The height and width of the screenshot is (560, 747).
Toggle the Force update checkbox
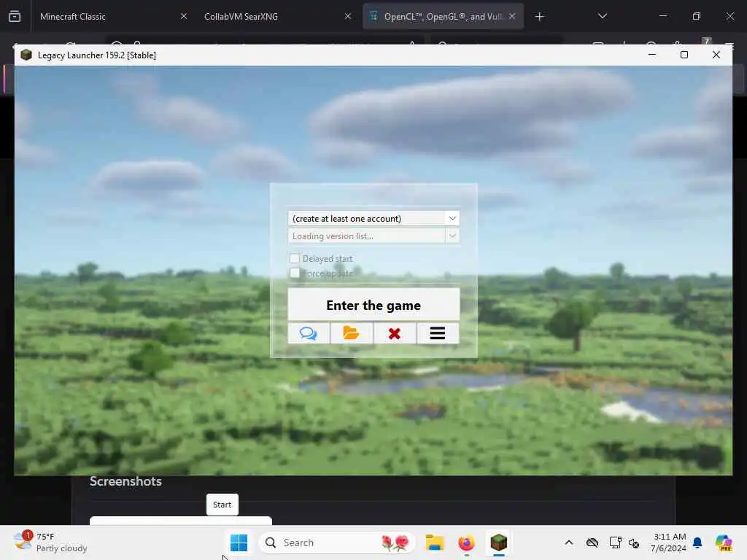pyautogui.click(x=295, y=273)
